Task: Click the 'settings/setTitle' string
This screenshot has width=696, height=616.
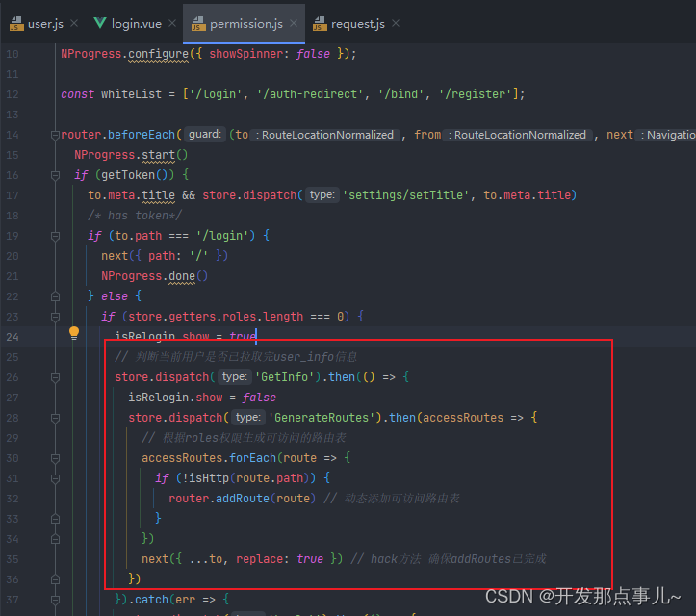Action: click(405, 195)
